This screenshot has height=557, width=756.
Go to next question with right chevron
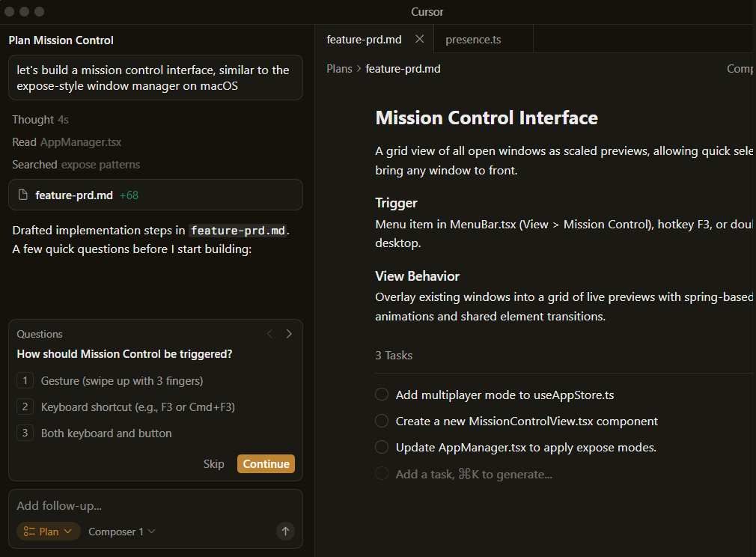[289, 334]
